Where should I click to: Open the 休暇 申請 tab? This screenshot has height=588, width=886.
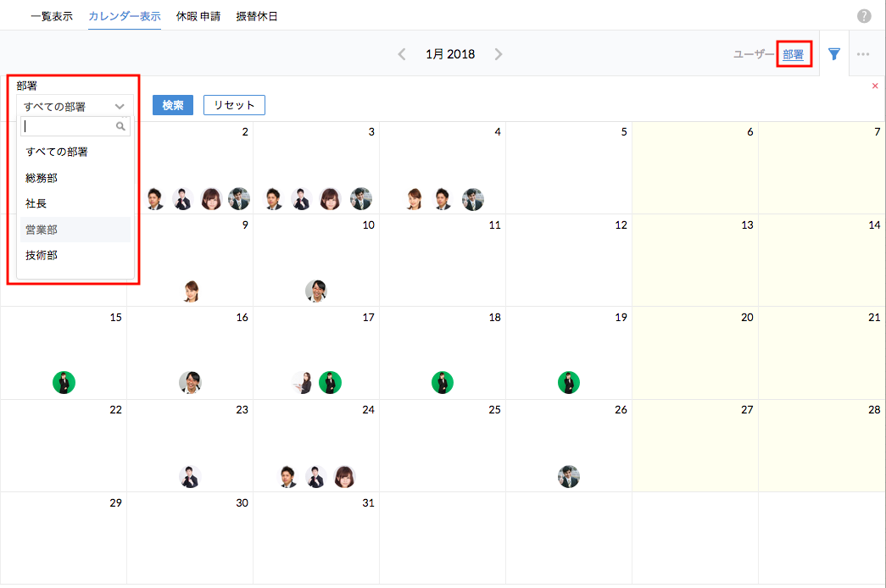coord(198,16)
